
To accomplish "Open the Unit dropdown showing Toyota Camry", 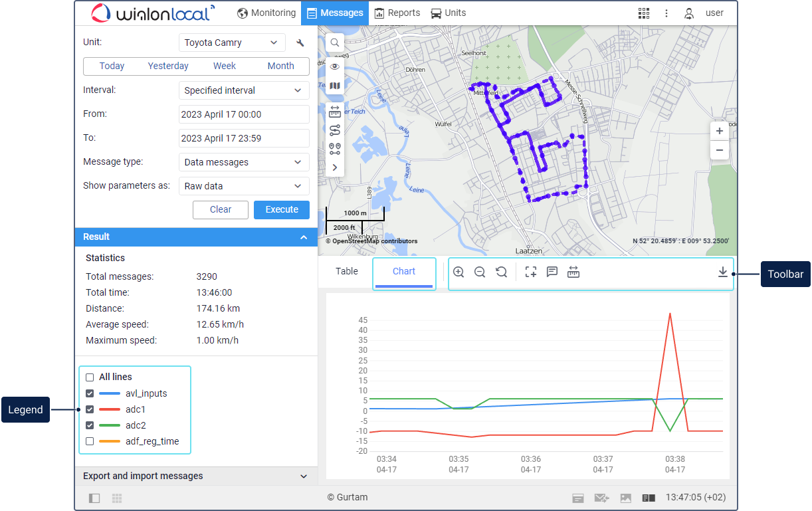I will coord(232,43).
